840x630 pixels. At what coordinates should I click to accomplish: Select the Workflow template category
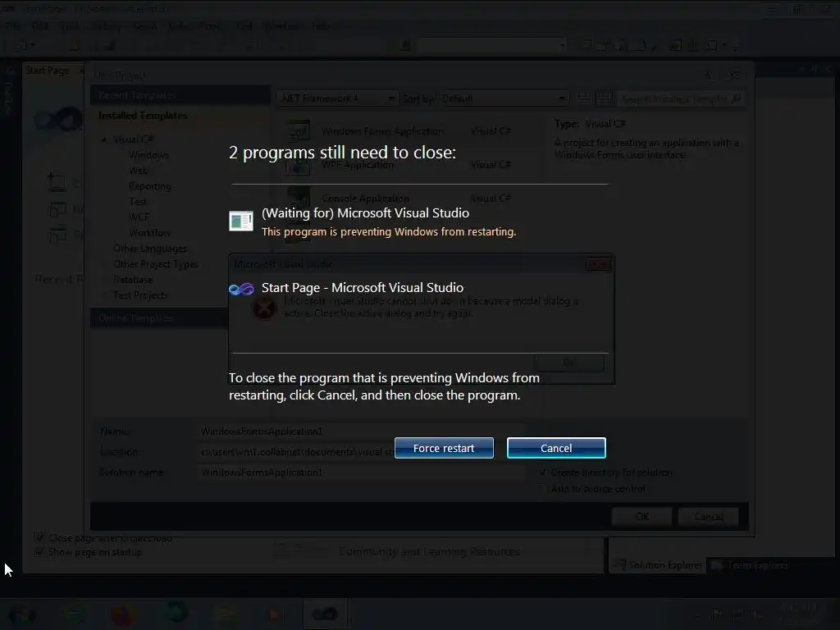[x=149, y=233]
